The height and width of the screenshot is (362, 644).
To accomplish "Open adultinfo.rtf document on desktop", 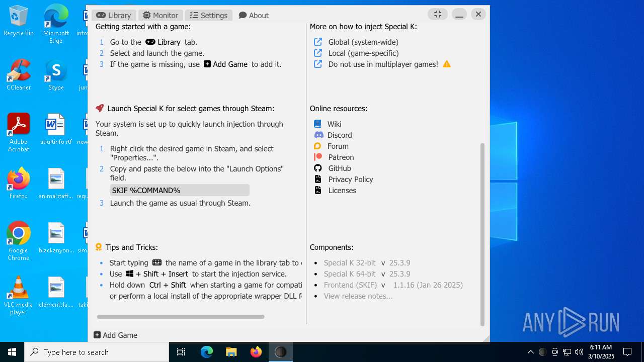I will (x=56, y=129).
